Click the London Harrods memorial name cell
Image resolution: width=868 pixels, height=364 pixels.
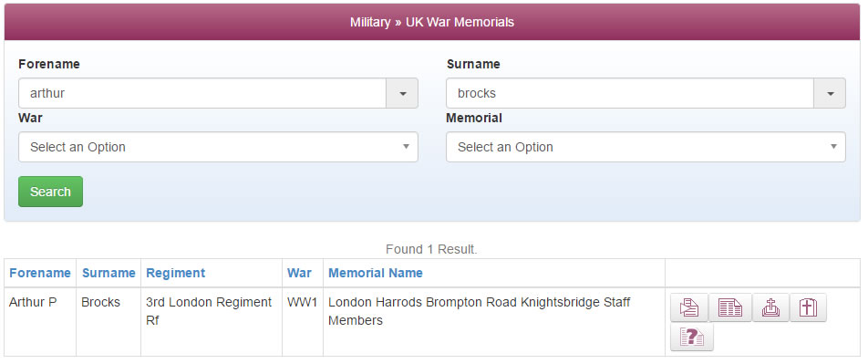tap(494, 322)
